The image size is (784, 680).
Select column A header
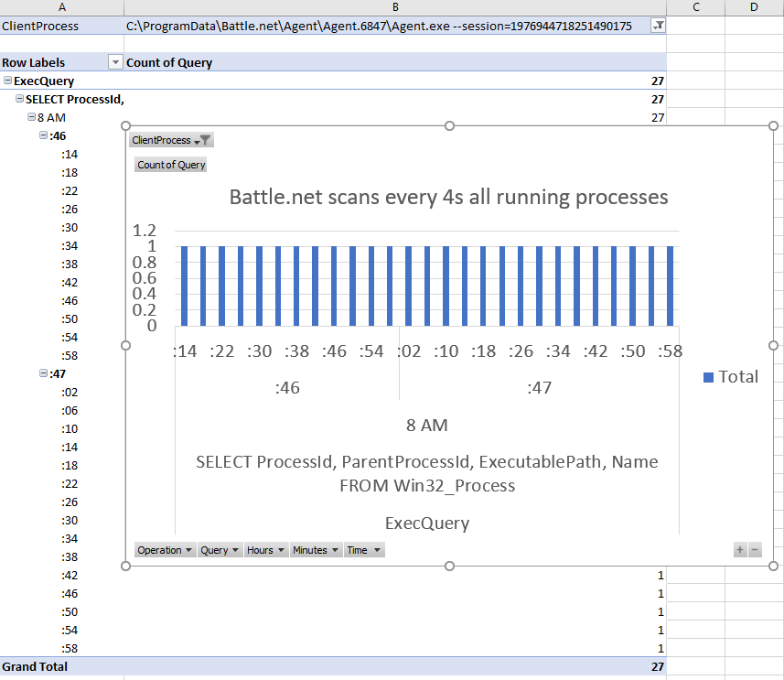click(62, 7)
